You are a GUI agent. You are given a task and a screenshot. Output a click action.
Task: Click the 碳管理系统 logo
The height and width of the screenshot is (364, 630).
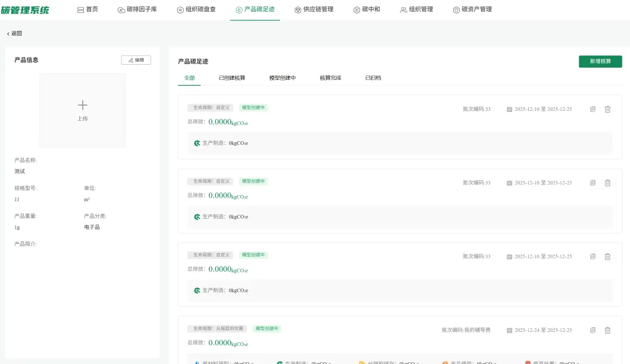pyautogui.click(x=25, y=10)
